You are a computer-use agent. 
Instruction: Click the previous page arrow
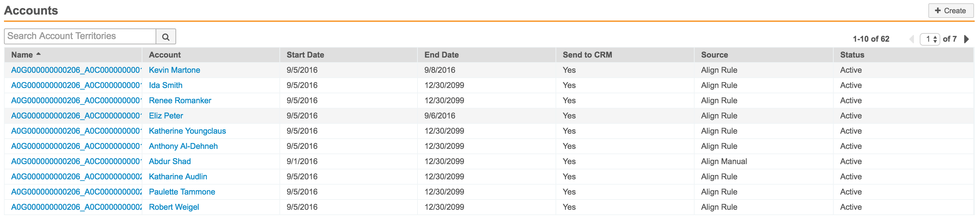911,39
